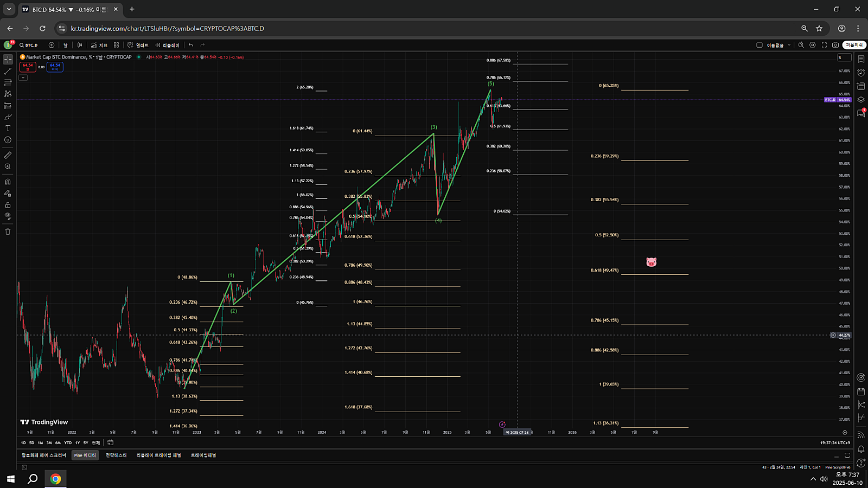
Task: Activate the zoom-in tool in left toolbar
Action: 8,166
